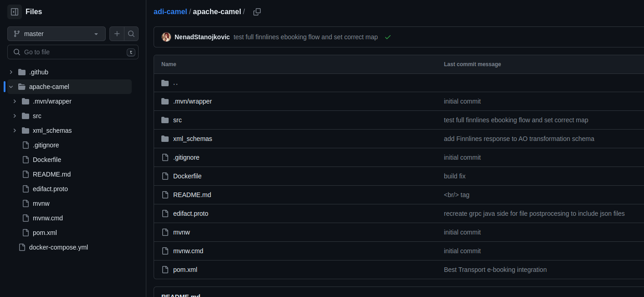Expand the .github folder chevron
Screen dimensions: 644x297
[11, 72]
